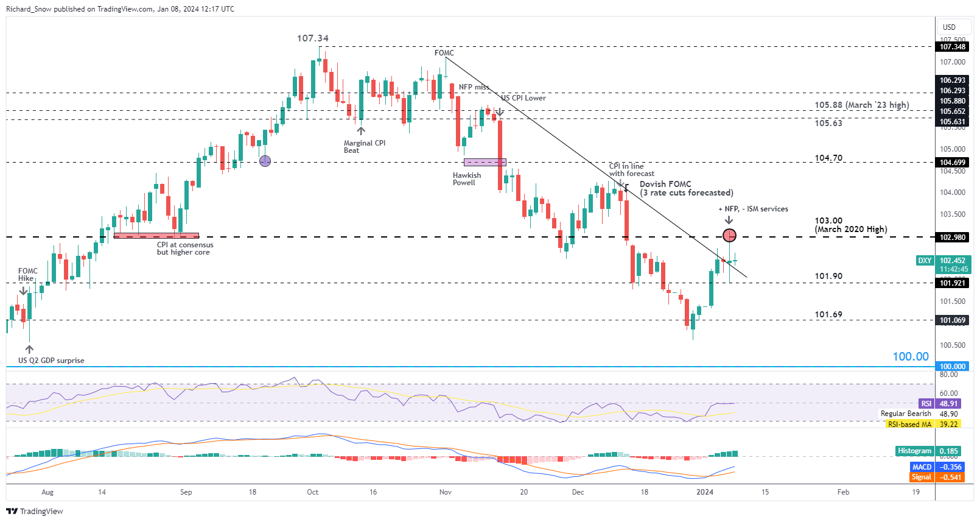Click the Histogram value 0.185
980x522 pixels.
pyautogui.click(x=949, y=451)
